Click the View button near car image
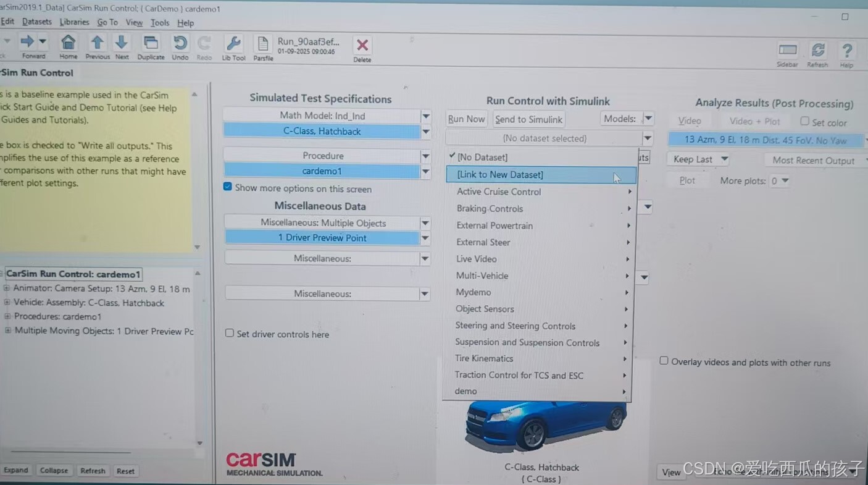The width and height of the screenshot is (868, 485). click(x=671, y=472)
